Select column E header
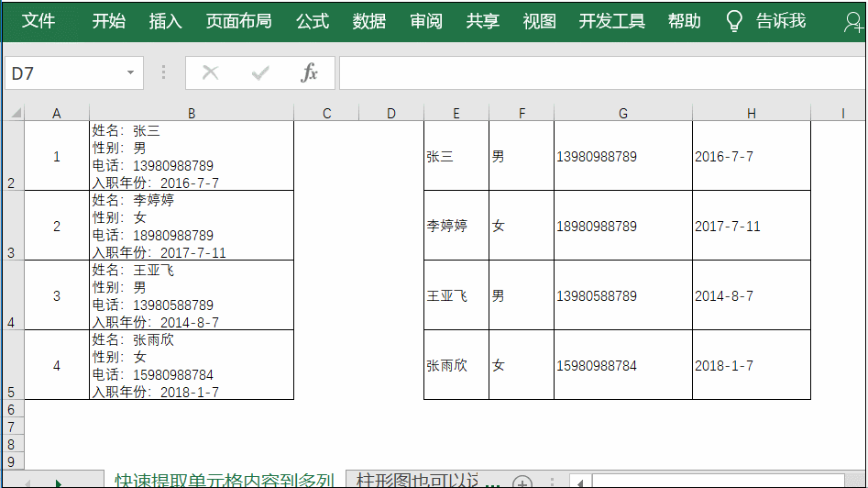 click(x=456, y=114)
